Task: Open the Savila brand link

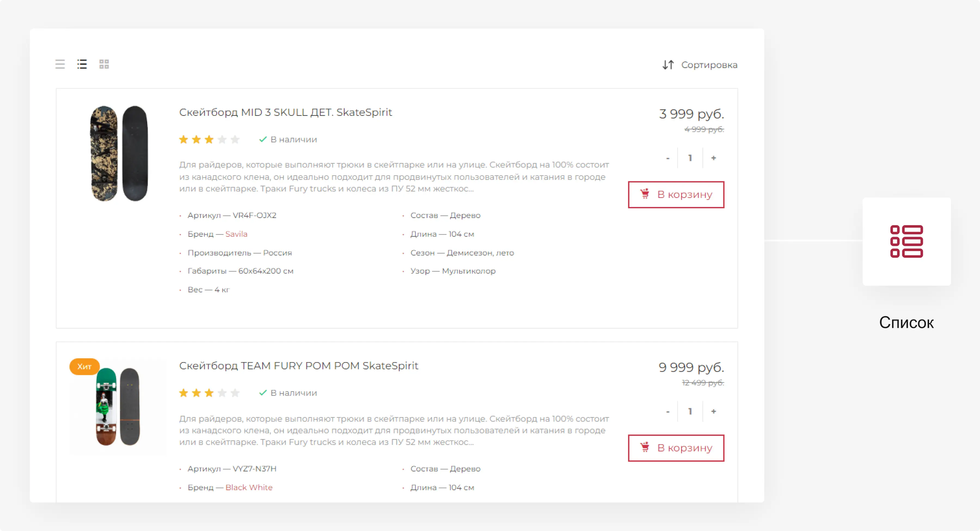Action: click(236, 234)
